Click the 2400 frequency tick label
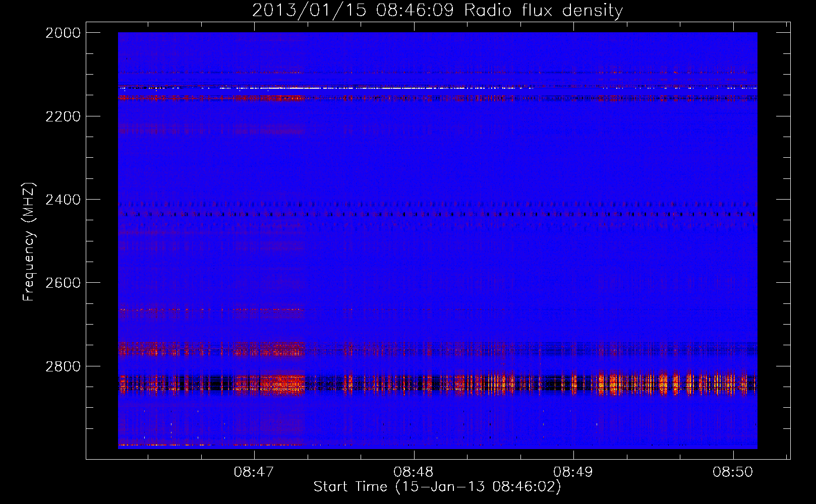 coord(63,200)
